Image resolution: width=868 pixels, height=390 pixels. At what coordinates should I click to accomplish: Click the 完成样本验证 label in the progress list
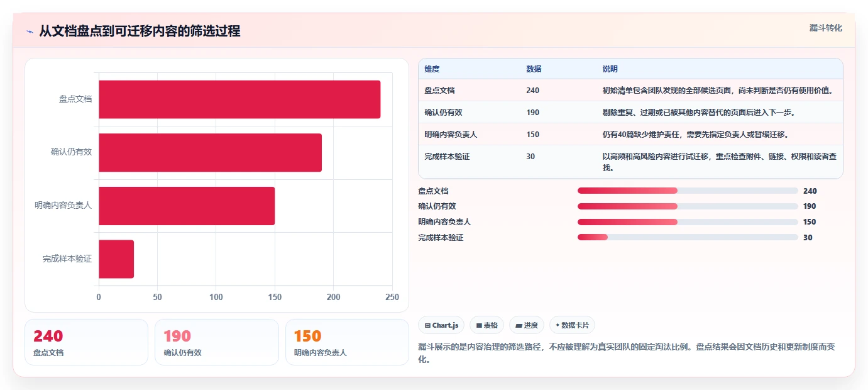coord(441,237)
